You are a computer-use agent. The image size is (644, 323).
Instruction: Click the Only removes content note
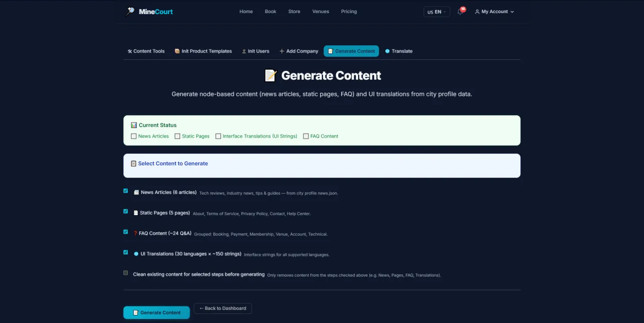coord(354,276)
